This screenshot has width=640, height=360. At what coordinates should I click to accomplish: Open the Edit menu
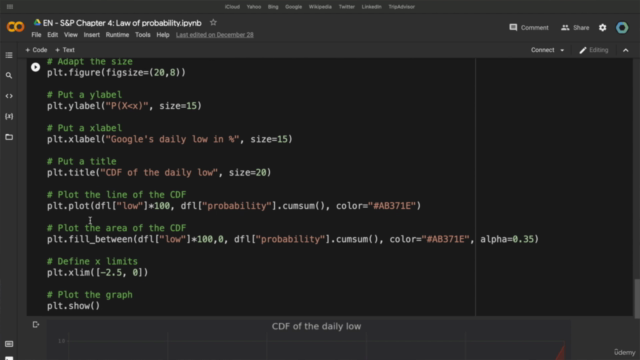click(53, 35)
